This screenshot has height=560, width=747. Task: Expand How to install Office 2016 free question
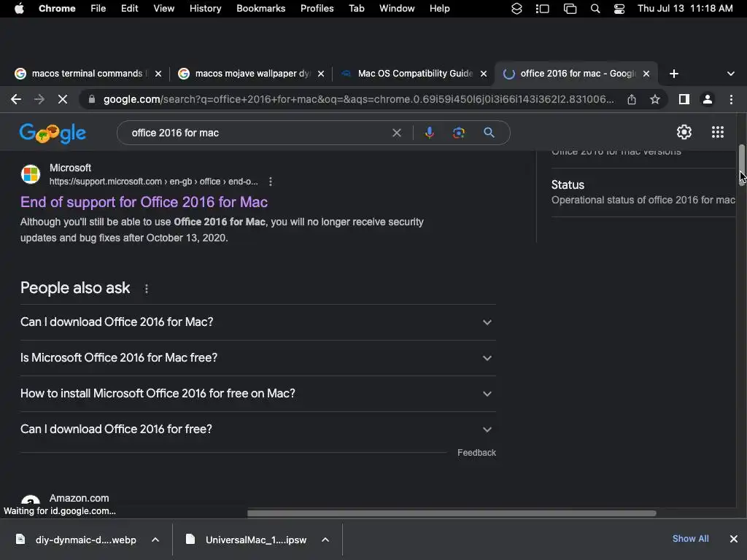coord(258,393)
